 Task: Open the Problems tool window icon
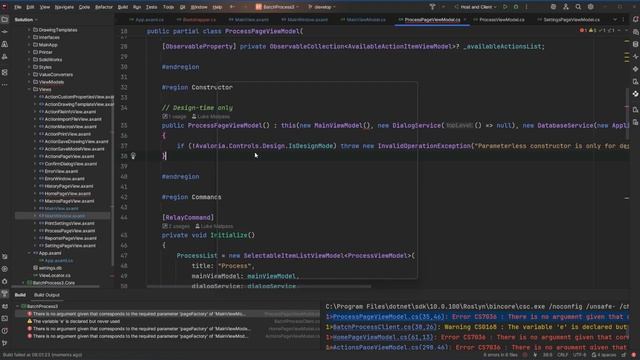pos(4,331)
